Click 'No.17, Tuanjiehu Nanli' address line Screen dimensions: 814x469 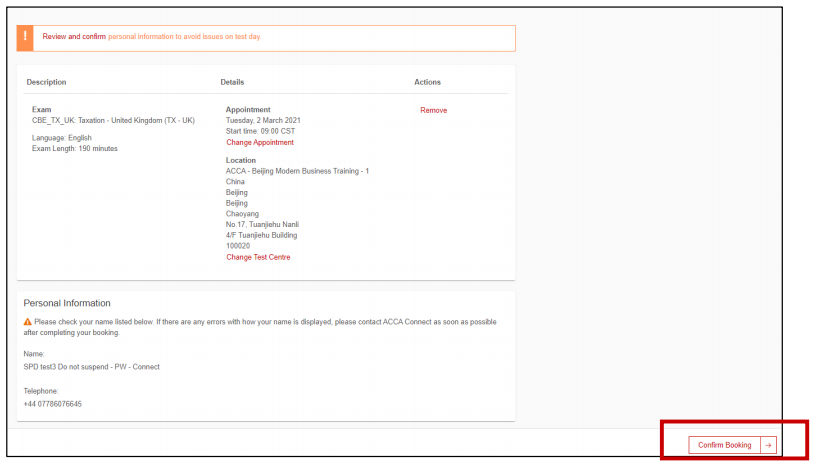coord(262,224)
